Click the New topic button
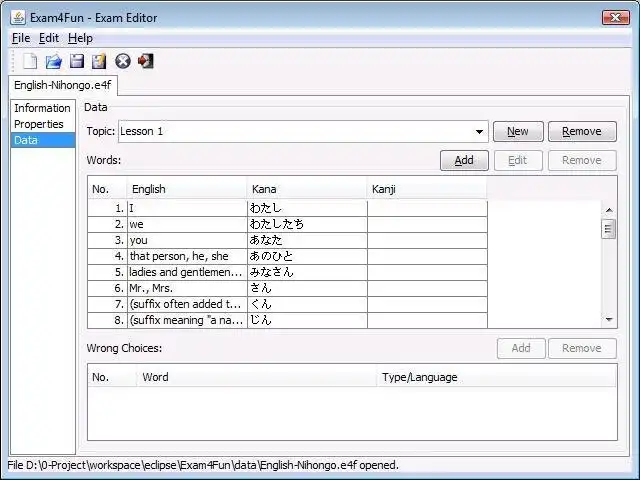 pyautogui.click(x=518, y=131)
